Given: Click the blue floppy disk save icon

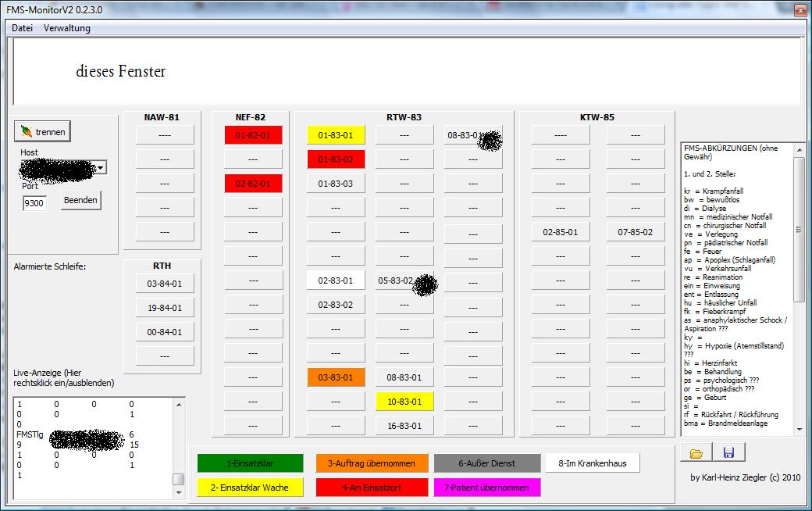Looking at the screenshot, I should point(728,452).
